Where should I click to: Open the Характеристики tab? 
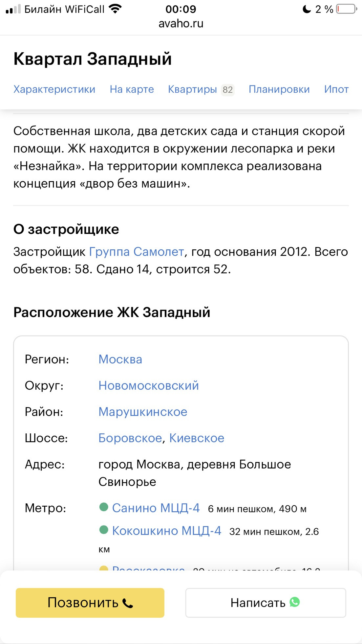[54, 89]
